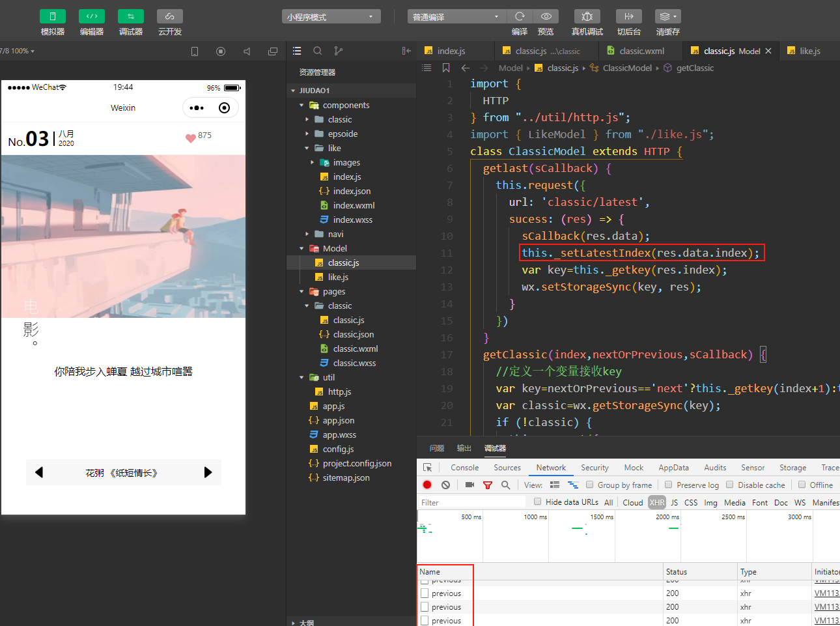Select the XHR filter type
Viewport: 840px width, 626px height.
coord(657,502)
